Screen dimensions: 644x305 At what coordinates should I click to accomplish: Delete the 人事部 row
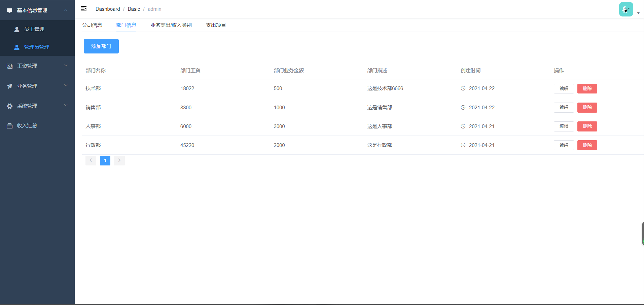[x=587, y=126]
